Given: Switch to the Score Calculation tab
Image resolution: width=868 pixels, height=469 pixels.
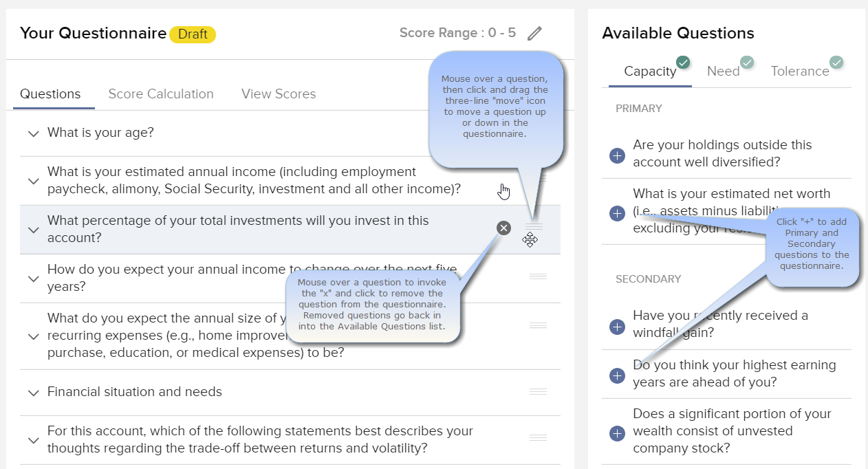Looking at the screenshot, I should [x=161, y=94].
